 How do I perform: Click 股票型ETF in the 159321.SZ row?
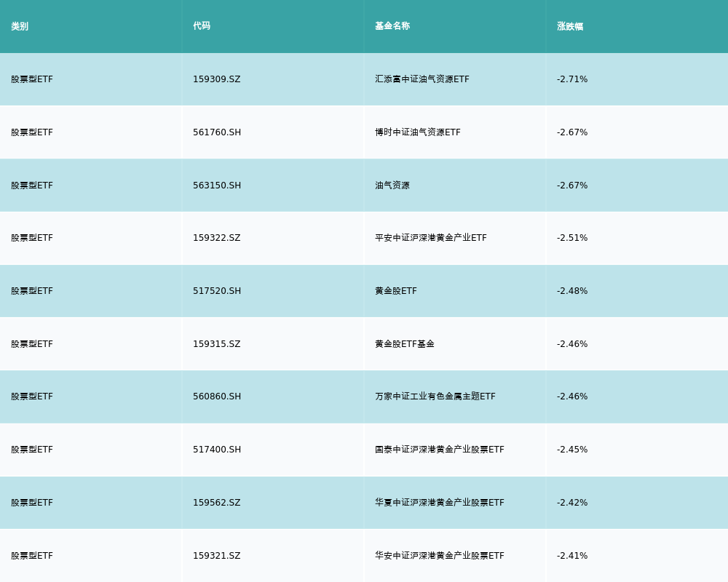[x=32, y=556]
